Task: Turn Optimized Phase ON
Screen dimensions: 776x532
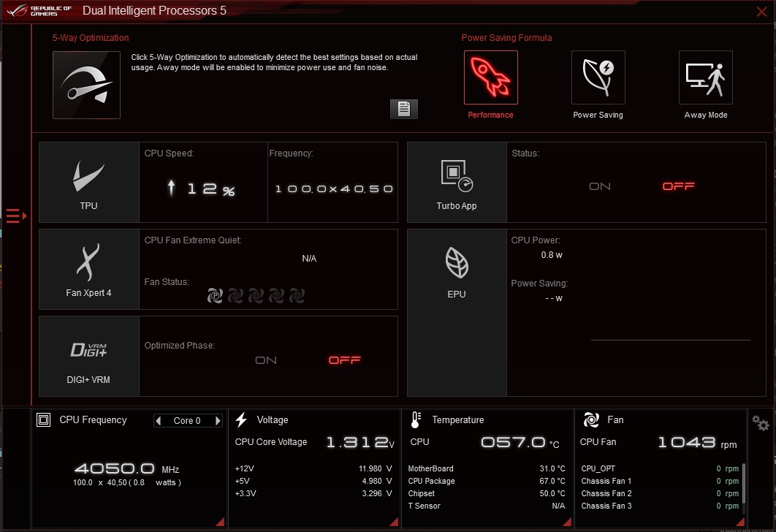Action: point(266,360)
